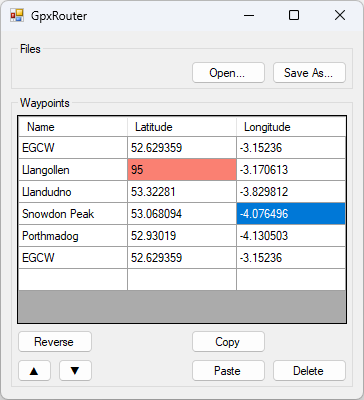Copy the selected waypoints
The image size is (364, 400).
228,342
